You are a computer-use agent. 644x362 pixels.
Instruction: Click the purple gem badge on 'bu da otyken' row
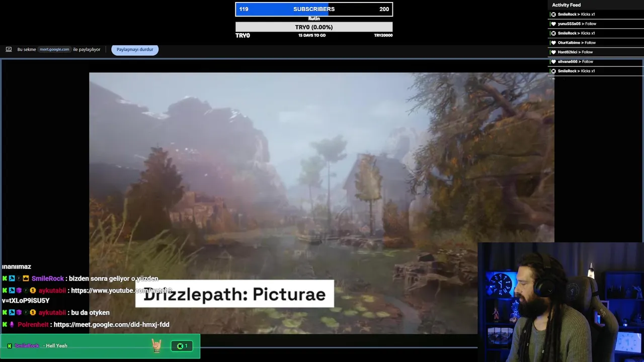pos(19,313)
